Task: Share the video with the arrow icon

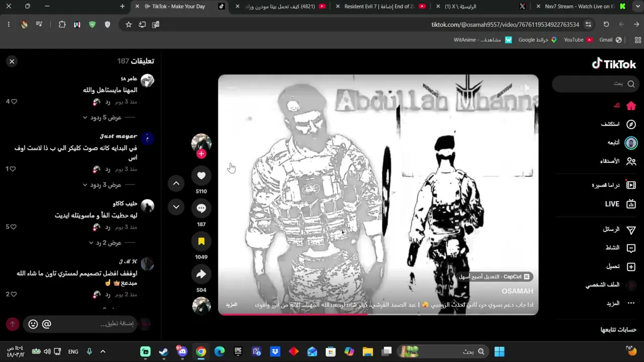Action: (201, 274)
